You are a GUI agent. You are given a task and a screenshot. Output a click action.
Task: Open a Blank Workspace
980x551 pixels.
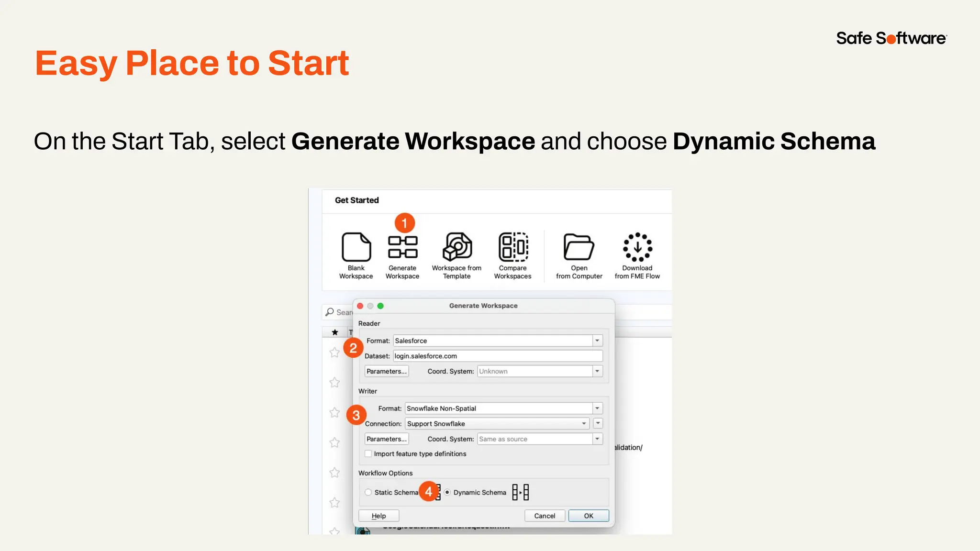[356, 255]
